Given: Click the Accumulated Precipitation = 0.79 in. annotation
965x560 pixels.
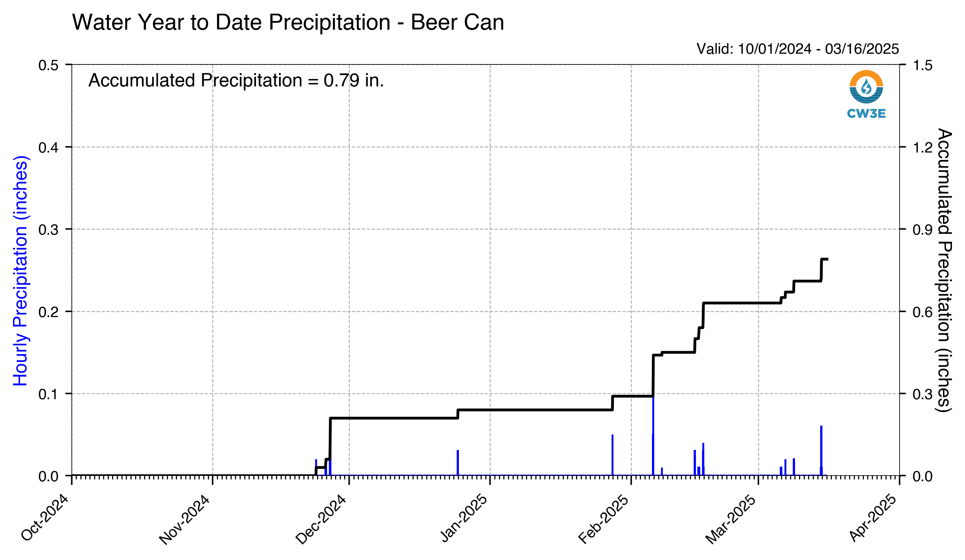Looking at the screenshot, I should click(x=236, y=80).
